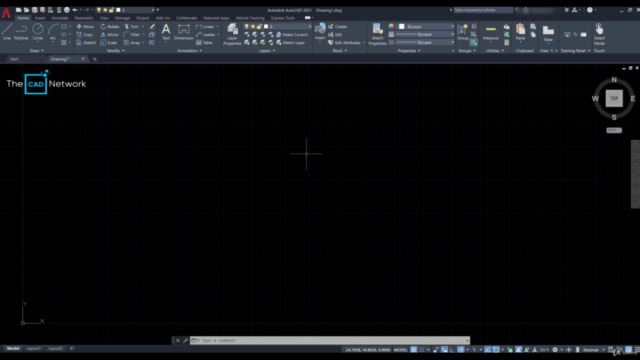The width and height of the screenshot is (640, 360).
Task: Select the Dimension tool
Action: (x=184, y=32)
